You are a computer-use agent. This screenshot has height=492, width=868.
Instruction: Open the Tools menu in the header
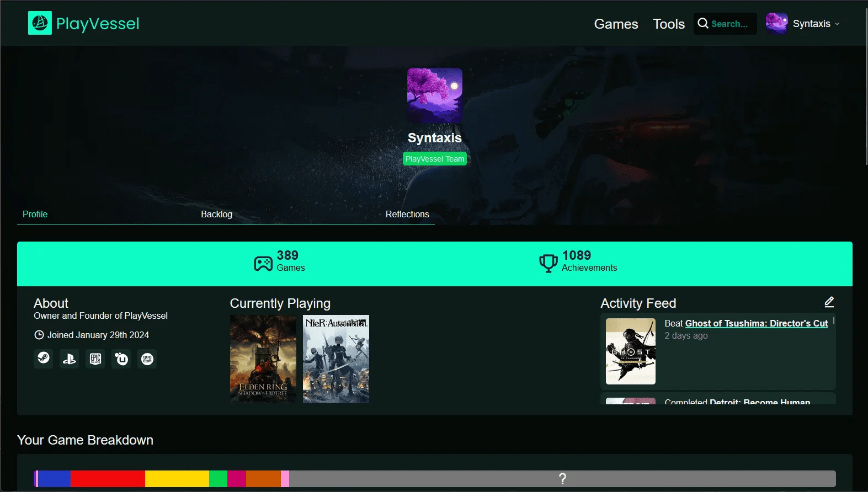tap(669, 24)
